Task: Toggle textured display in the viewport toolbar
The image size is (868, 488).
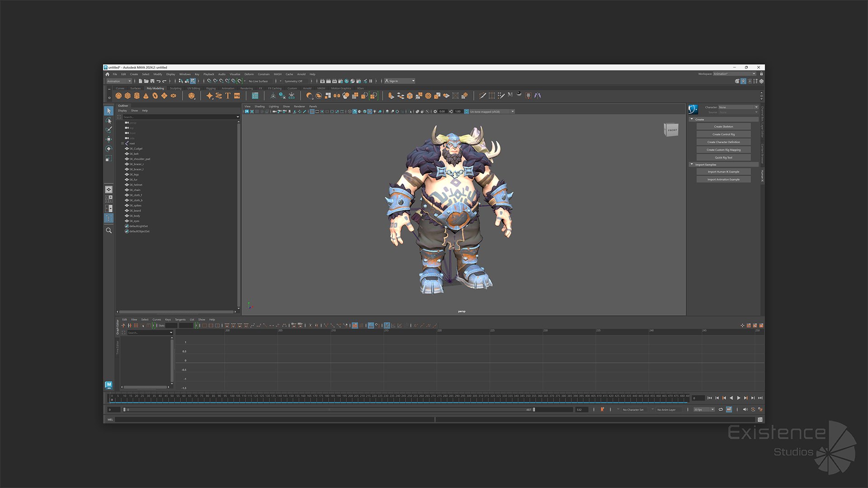Action: click(x=370, y=112)
